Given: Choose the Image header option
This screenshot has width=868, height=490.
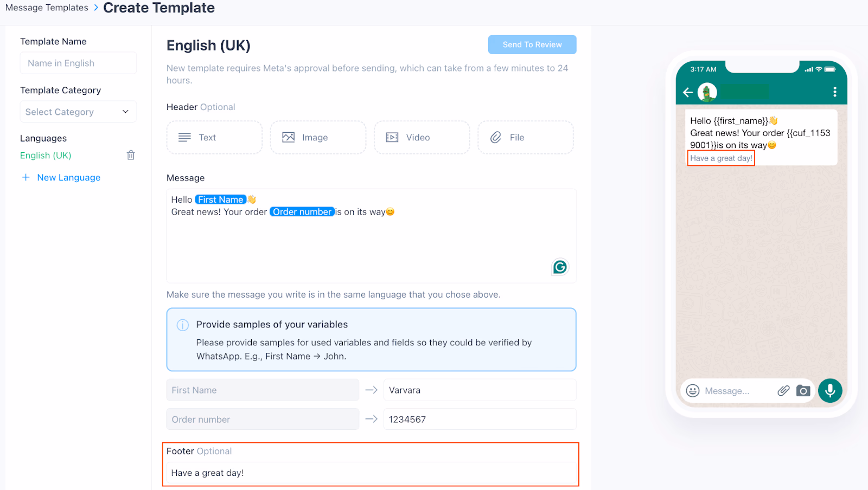Looking at the screenshot, I should click(318, 138).
